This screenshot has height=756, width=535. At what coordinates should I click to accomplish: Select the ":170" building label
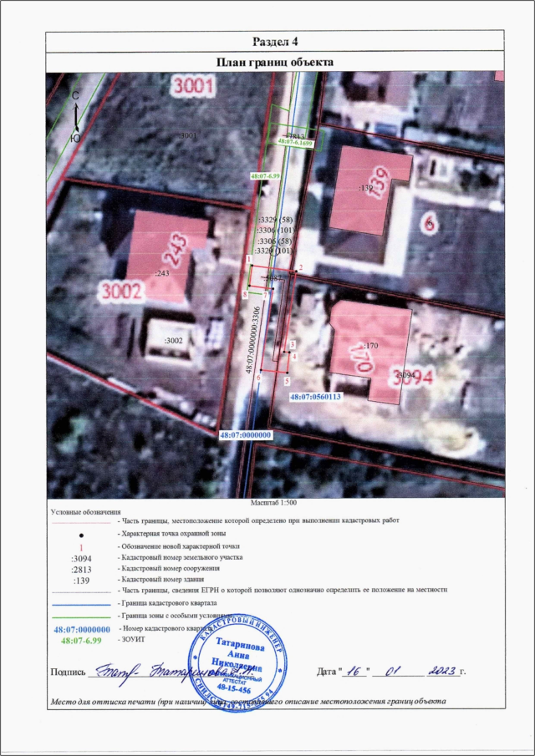(369, 346)
